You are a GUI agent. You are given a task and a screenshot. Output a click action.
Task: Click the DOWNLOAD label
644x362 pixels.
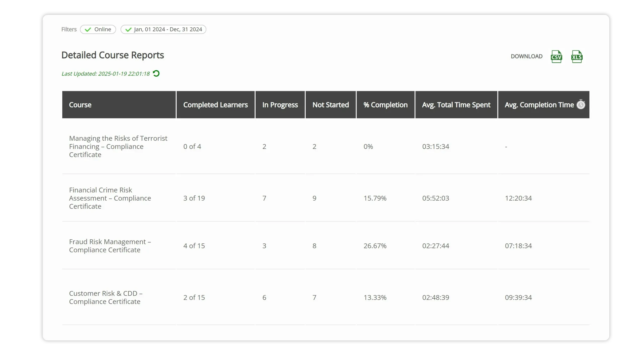527,56
